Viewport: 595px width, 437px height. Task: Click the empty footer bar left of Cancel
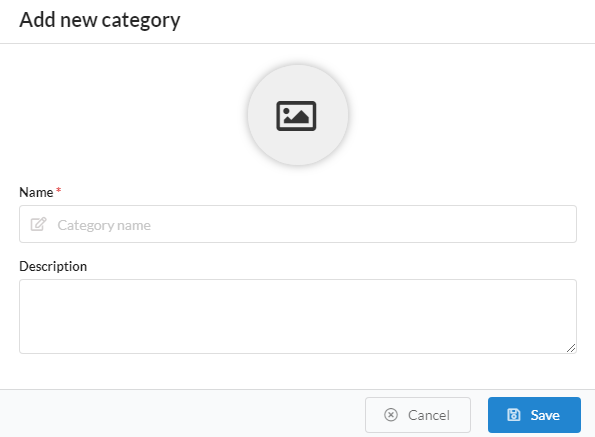click(182, 413)
